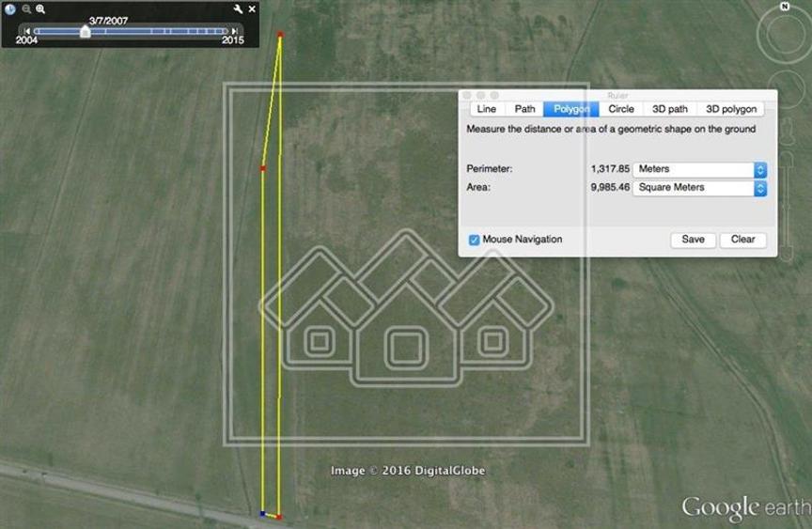Image resolution: width=812 pixels, height=529 pixels.
Task: Select the 3D polygon tab
Action: [x=730, y=109]
